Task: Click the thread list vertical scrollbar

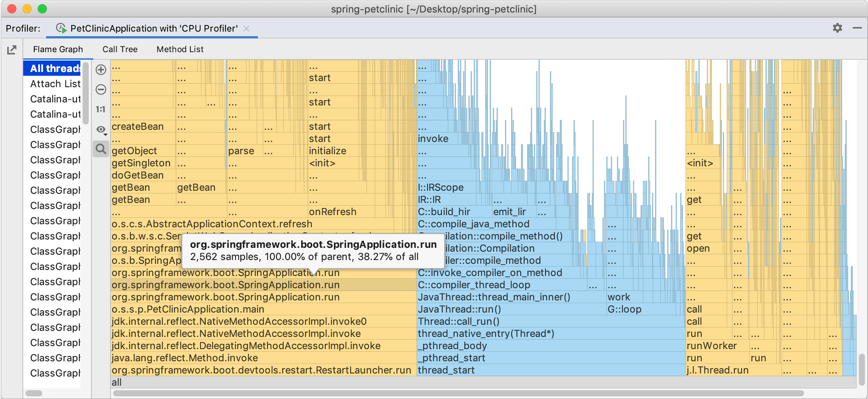Action: [x=86, y=93]
